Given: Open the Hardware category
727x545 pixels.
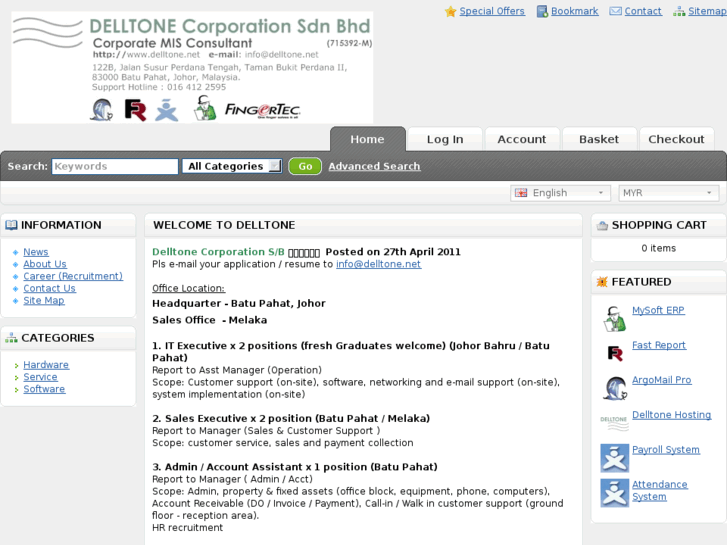Looking at the screenshot, I should click(x=46, y=365).
